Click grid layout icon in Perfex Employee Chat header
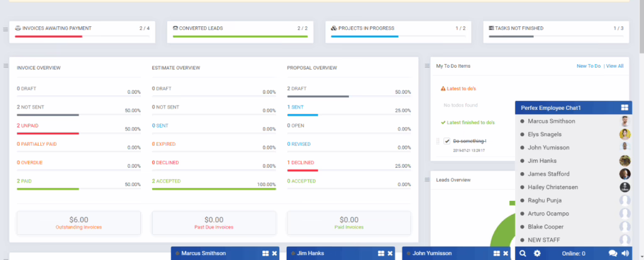 (x=625, y=108)
